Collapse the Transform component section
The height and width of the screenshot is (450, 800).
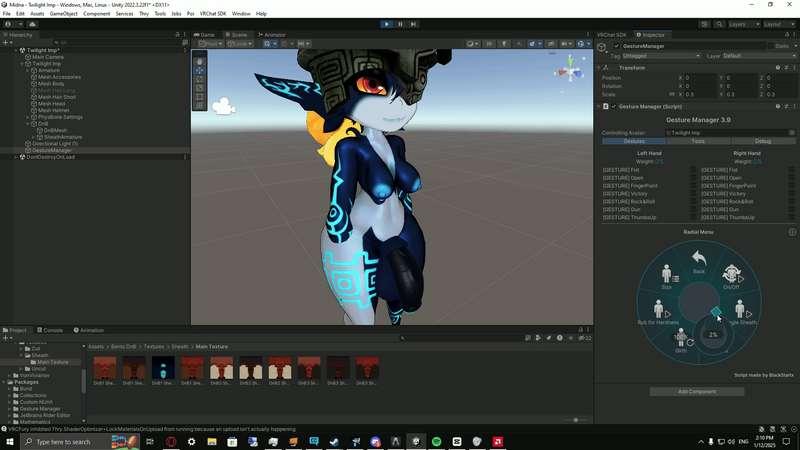pyautogui.click(x=599, y=68)
